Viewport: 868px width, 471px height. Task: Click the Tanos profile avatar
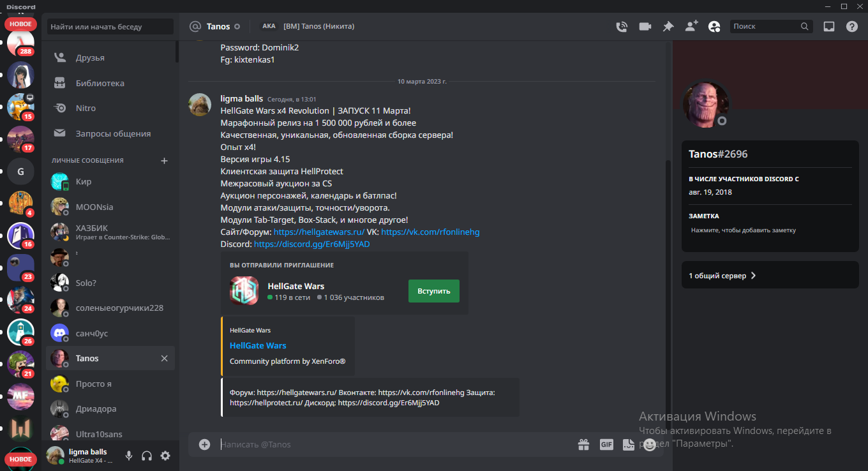coord(706,105)
